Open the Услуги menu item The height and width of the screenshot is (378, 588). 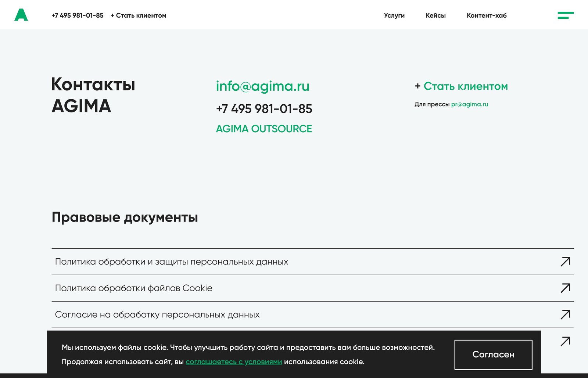[394, 15]
